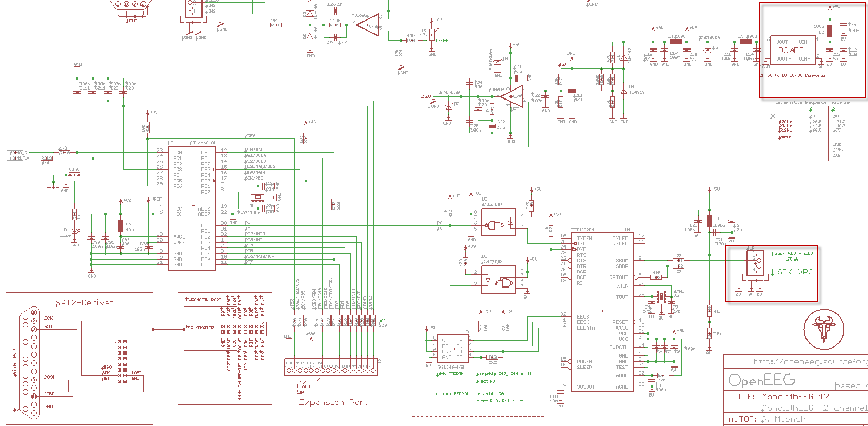Screen dimensions: 868x426
Task: Click the /RES net label
Action: [250, 136]
